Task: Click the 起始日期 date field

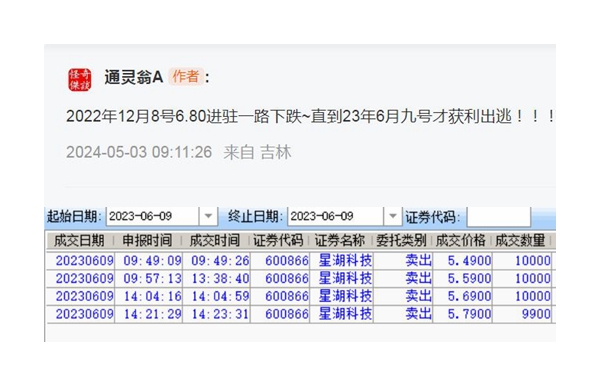Action: (x=153, y=216)
